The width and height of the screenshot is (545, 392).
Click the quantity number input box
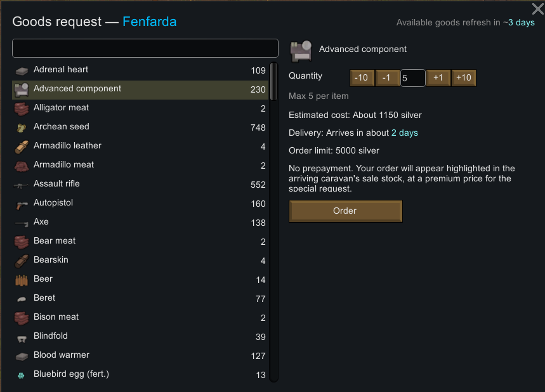412,78
